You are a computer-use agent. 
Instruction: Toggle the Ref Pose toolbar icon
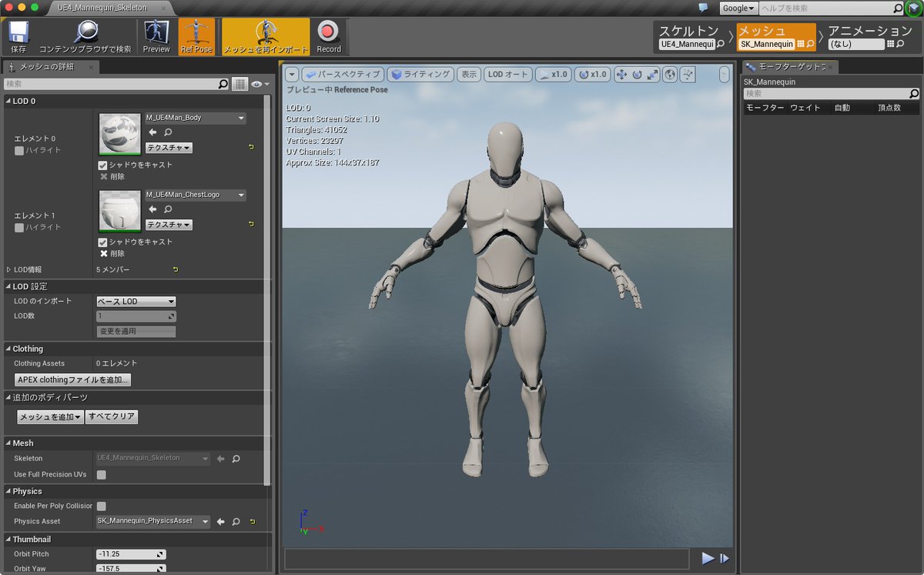(196, 36)
